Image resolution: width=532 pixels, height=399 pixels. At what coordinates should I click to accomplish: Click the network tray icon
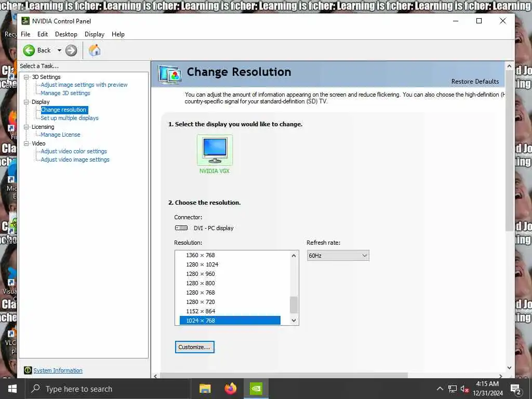click(x=453, y=389)
